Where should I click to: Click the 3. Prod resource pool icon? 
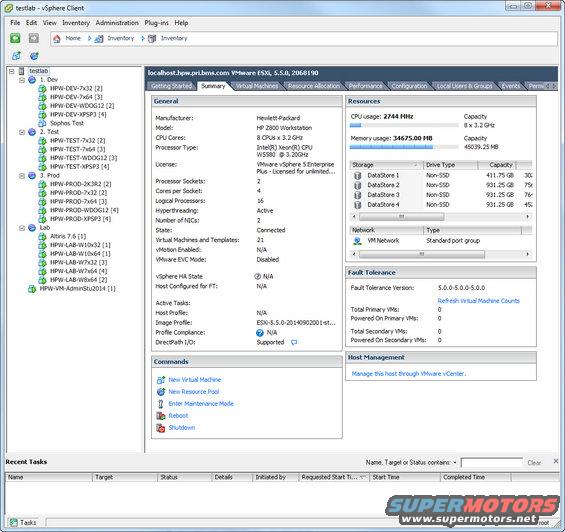[32, 176]
